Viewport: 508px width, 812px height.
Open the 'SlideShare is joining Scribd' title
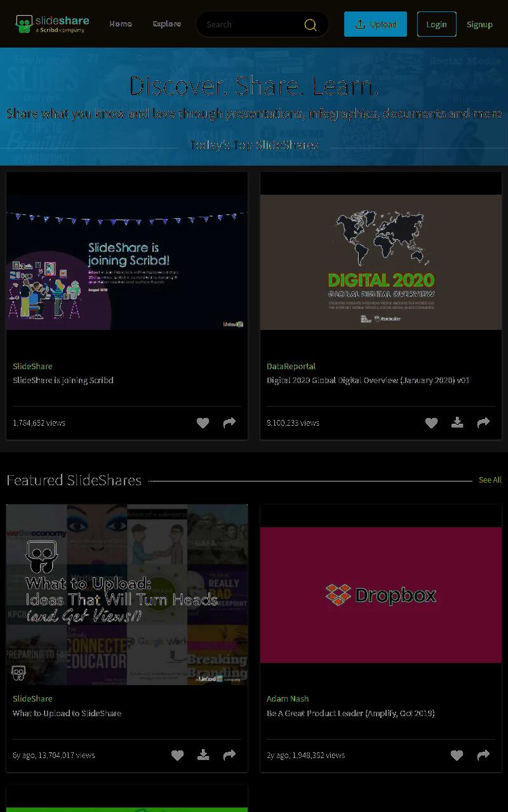pyautogui.click(x=63, y=380)
